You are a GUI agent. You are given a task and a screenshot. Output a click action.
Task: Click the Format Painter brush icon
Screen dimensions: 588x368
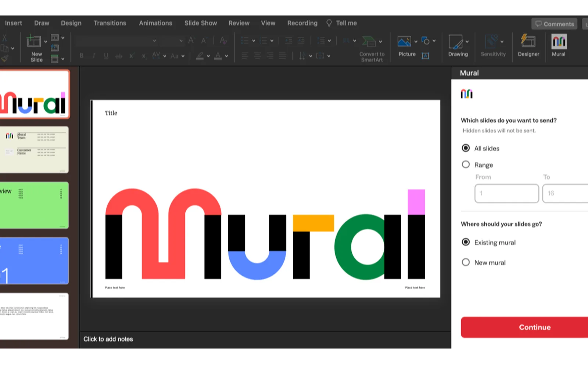click(4, 58)
